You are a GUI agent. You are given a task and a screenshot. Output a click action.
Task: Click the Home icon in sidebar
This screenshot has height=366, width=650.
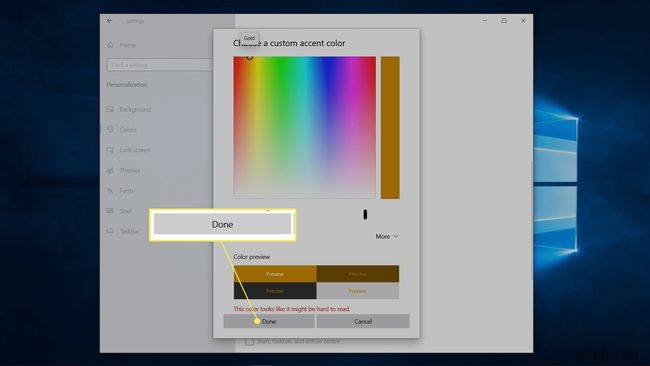click(x=110, y=45)
